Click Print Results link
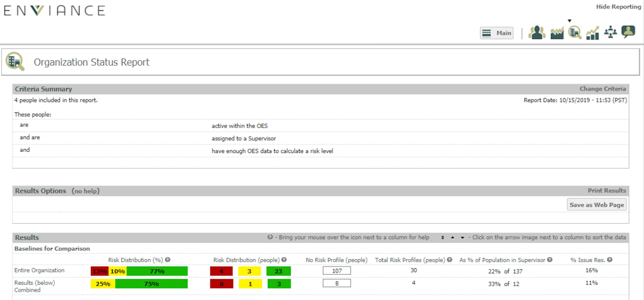 (x=607, y=191)
